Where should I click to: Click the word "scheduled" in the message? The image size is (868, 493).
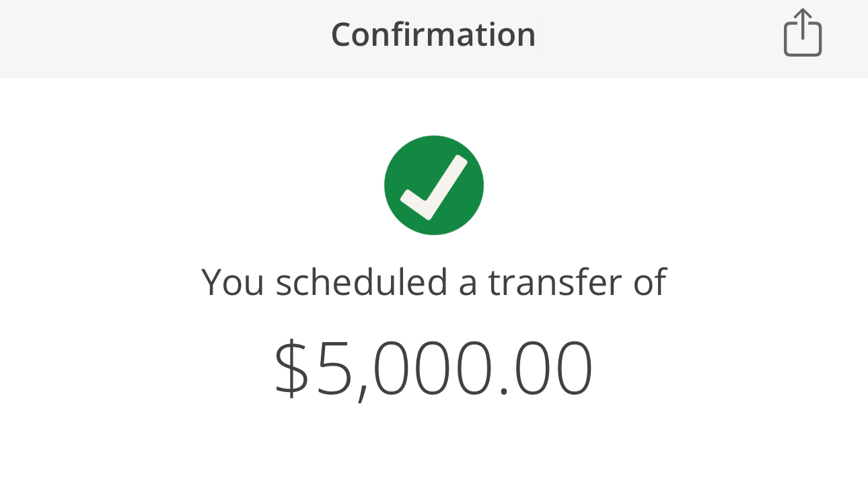pos(361,282)
